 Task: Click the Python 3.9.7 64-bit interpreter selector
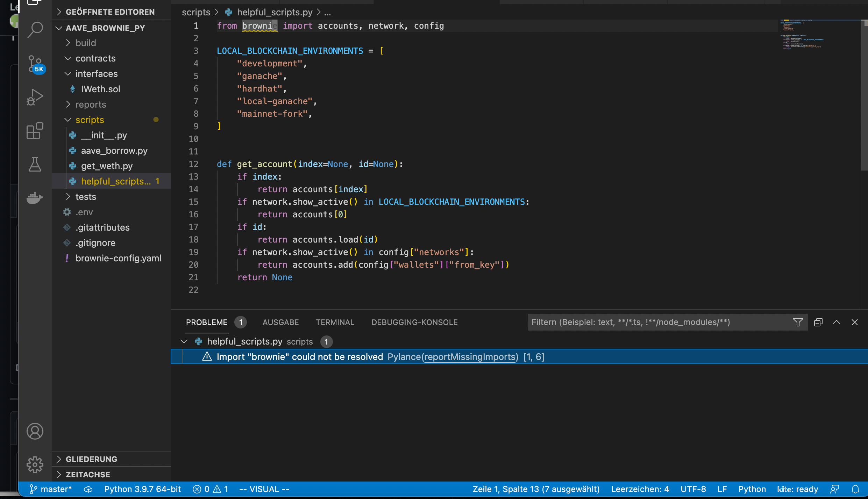(x=142, y=489)
